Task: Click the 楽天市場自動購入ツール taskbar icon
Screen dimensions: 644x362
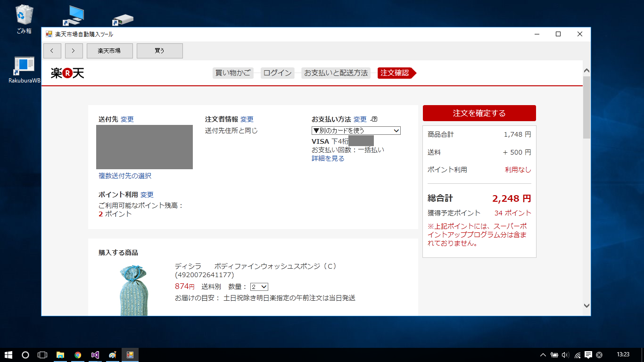Action: 130,355
